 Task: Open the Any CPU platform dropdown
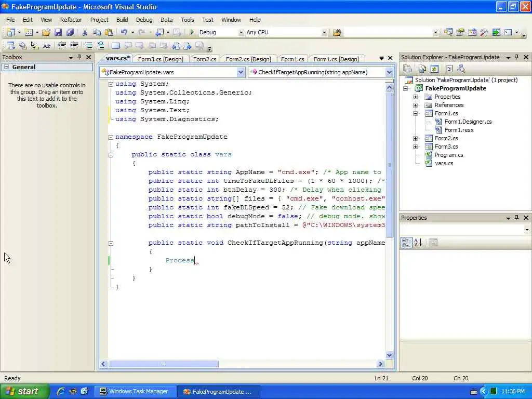pyautogui.click(x=324, y=32)
